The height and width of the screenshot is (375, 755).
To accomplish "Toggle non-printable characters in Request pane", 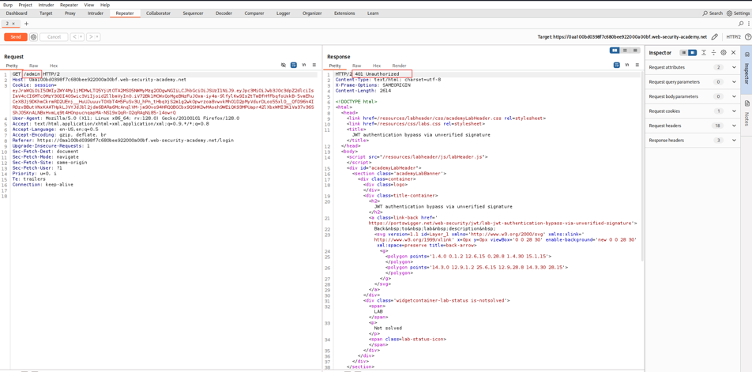I will click(304, 65).
